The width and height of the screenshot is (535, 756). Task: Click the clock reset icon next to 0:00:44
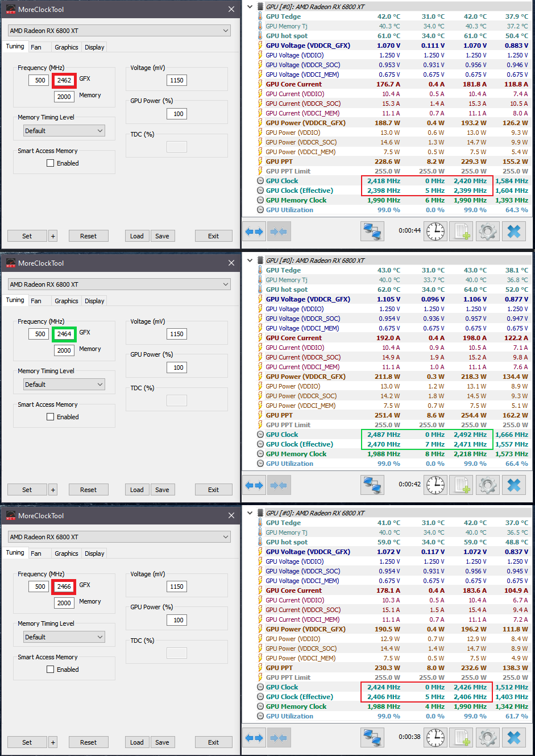[x=436, y=232]
